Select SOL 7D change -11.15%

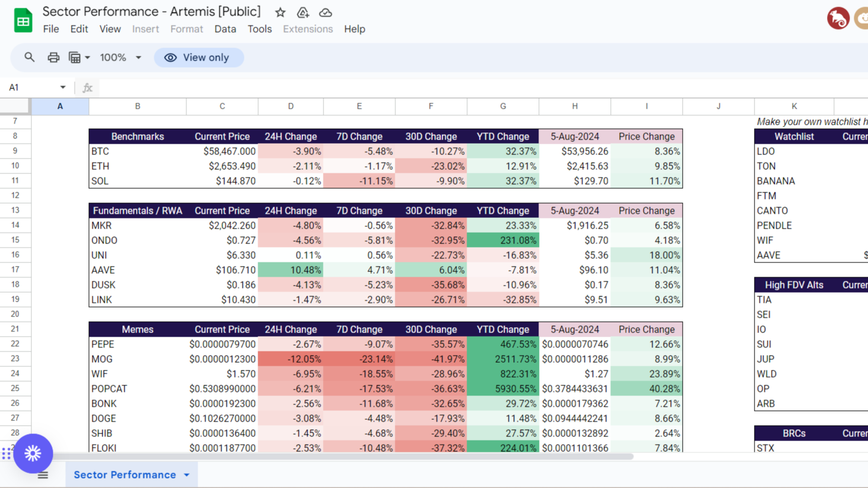(359, 181)
